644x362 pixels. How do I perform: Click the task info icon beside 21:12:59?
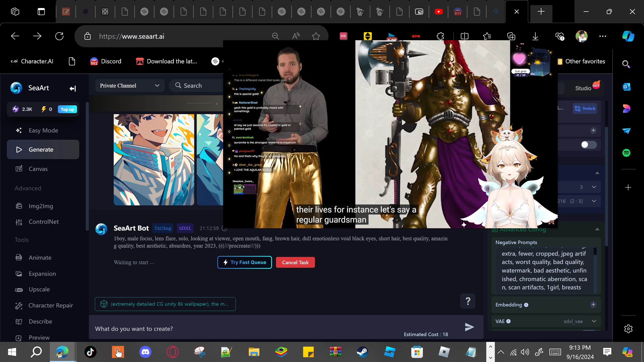click(225, 228)
